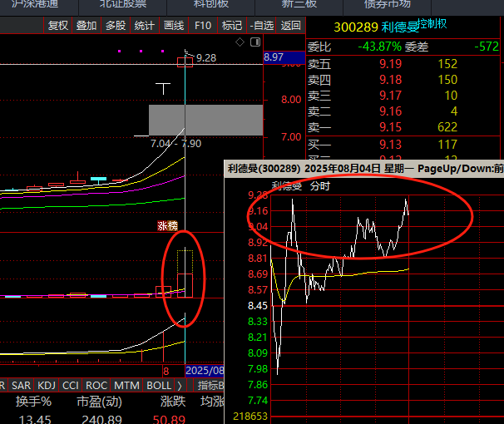Activate the 画线 drawing tool
Image resolution: width=504 pixels, height=424 pixels.
tap(174, 26)
